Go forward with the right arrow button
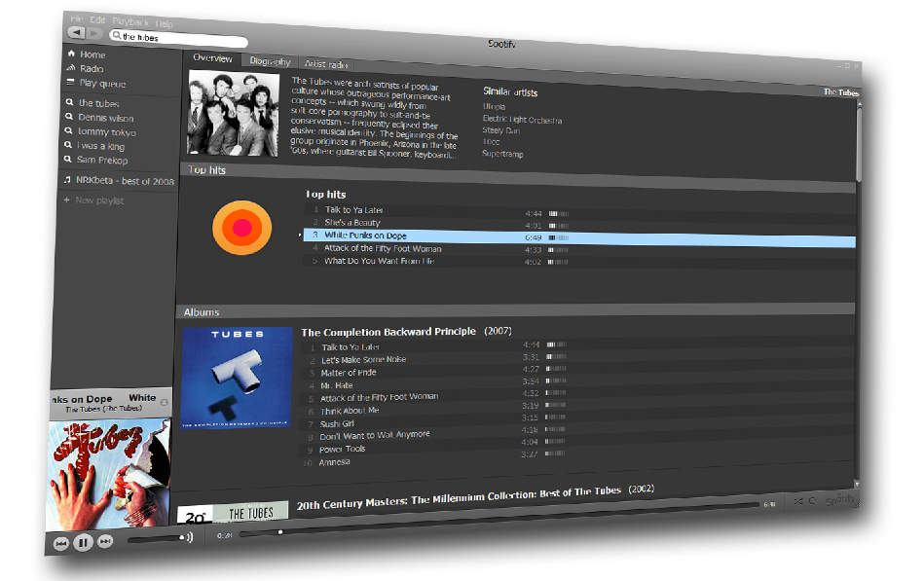The height and width of the screenshot is (581, 924). click(93, 34)
